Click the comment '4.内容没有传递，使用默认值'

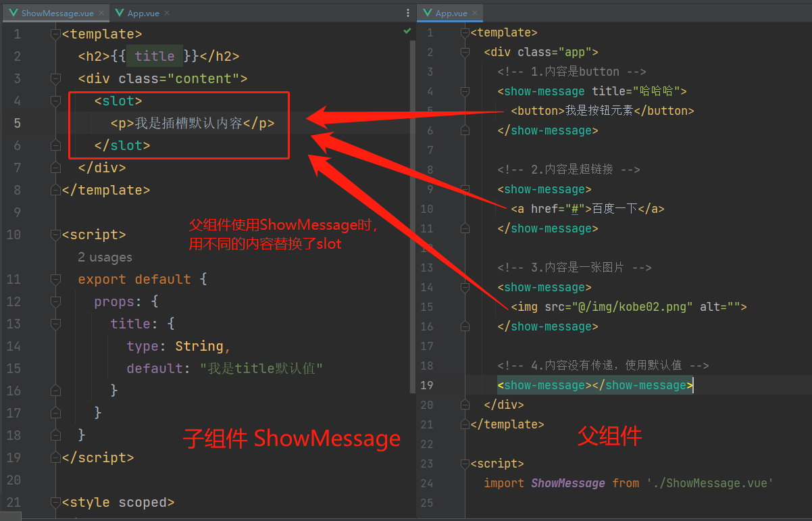[x=603, y=366]
